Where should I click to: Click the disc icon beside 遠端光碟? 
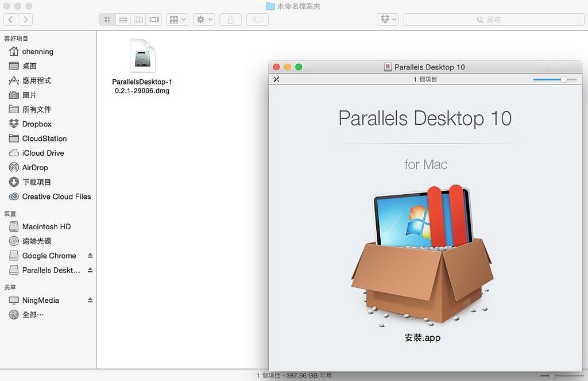14,241
